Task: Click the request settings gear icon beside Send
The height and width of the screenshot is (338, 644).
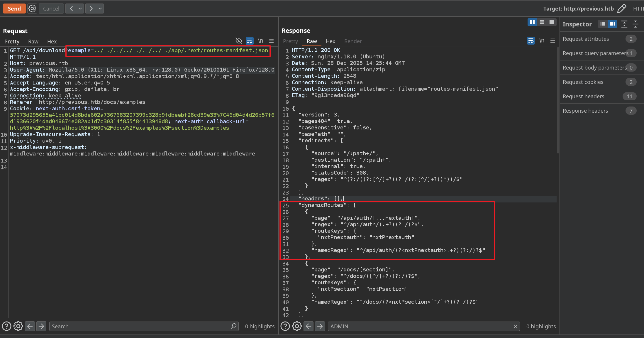Action: point(32,9)
